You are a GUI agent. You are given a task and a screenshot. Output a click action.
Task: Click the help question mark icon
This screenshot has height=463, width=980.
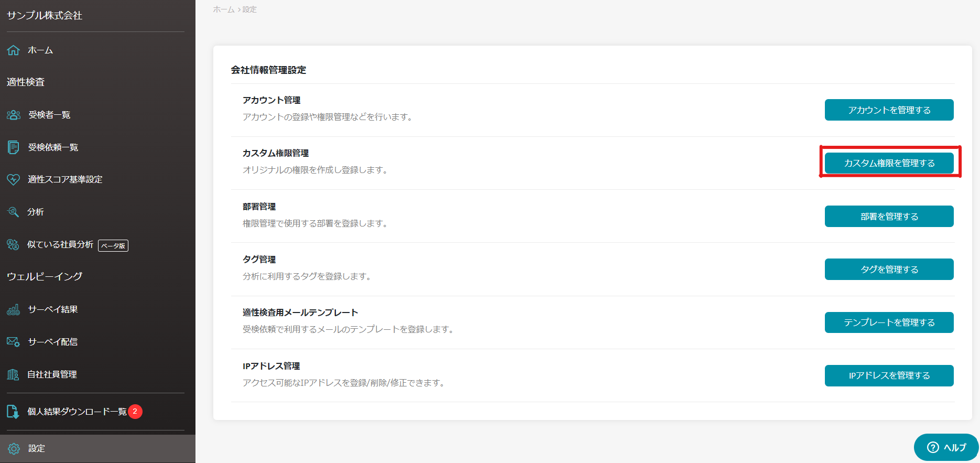tap(933, 447)
